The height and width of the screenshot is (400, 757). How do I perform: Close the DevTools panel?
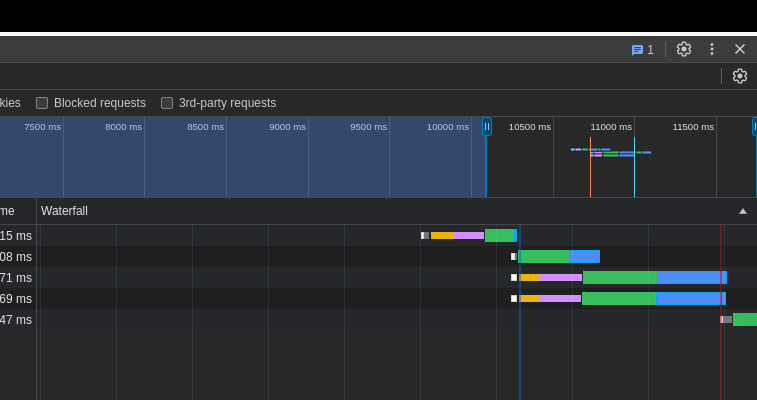click(x=740, y=49)
